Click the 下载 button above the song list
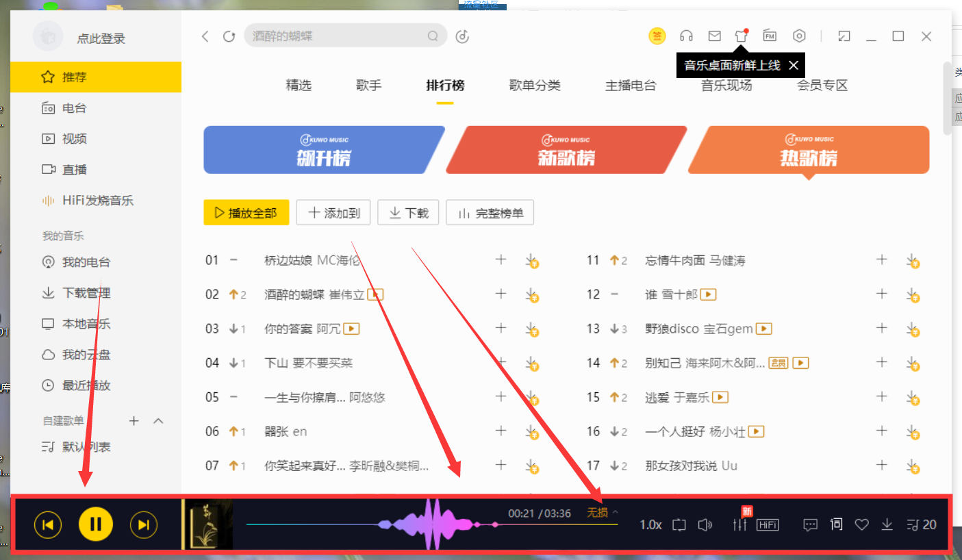The height and width of the screenshot is (560, 962). [408, 213]
